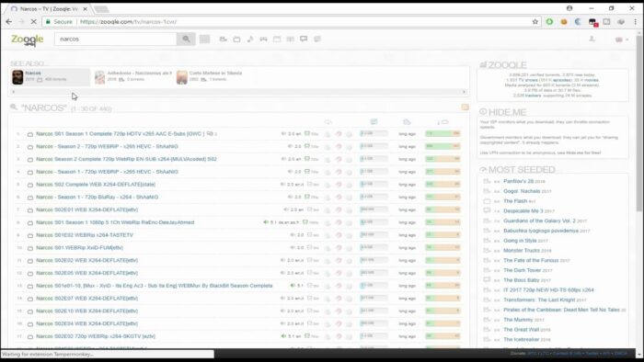
Task: Click the size bar for Narcos S02E01 WEB row
Action: pyautogui.click(x=374, y=209)
